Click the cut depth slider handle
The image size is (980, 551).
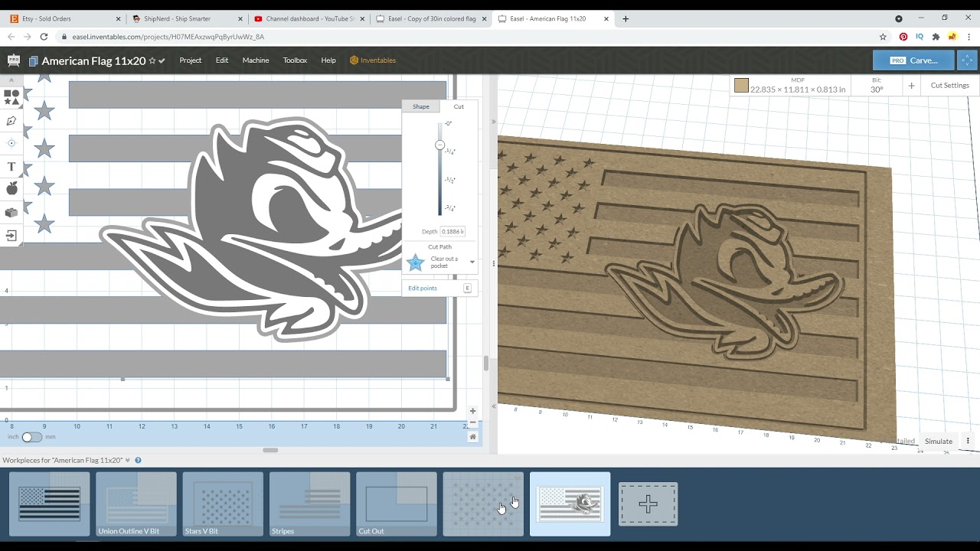[440, 145]
